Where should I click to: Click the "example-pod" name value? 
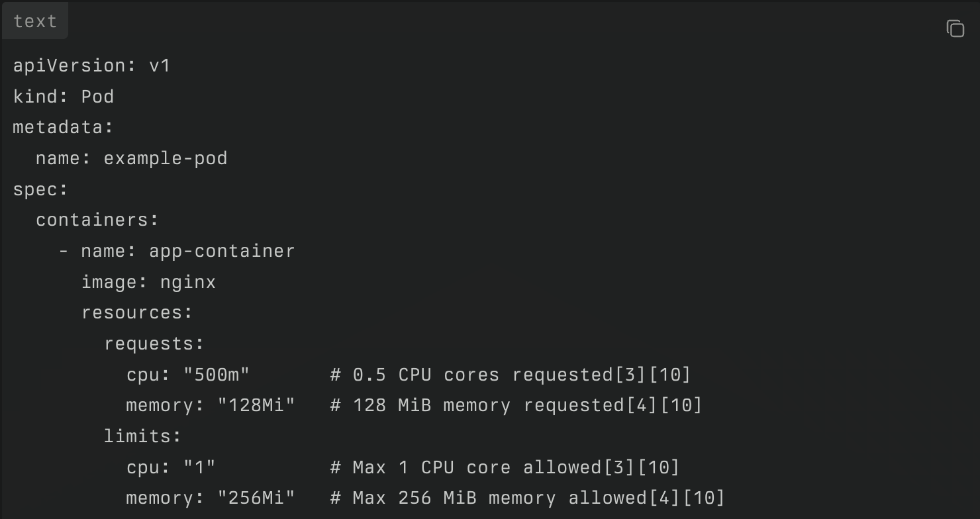click(x=166, y=158)
